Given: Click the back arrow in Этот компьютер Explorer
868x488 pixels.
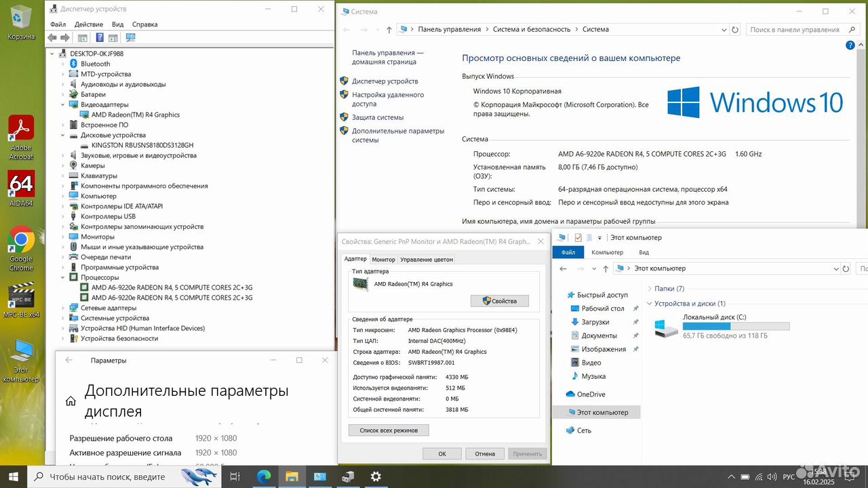Looking at the screenshot, I should click(563, 268).
